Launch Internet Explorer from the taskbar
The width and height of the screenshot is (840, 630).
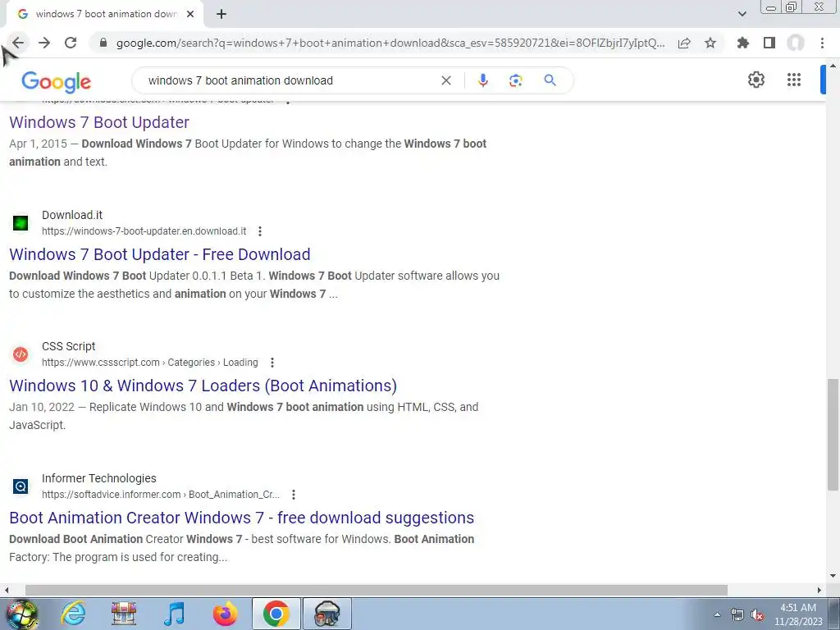pos(73,614)
